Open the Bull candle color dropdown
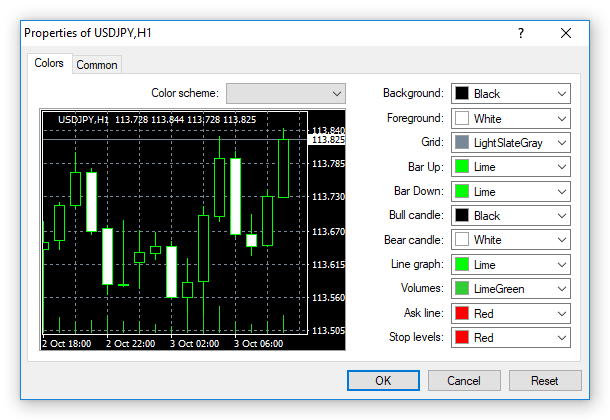Image resolution: width=610 pixels, height=420 pixels. (x=511, y=215)
